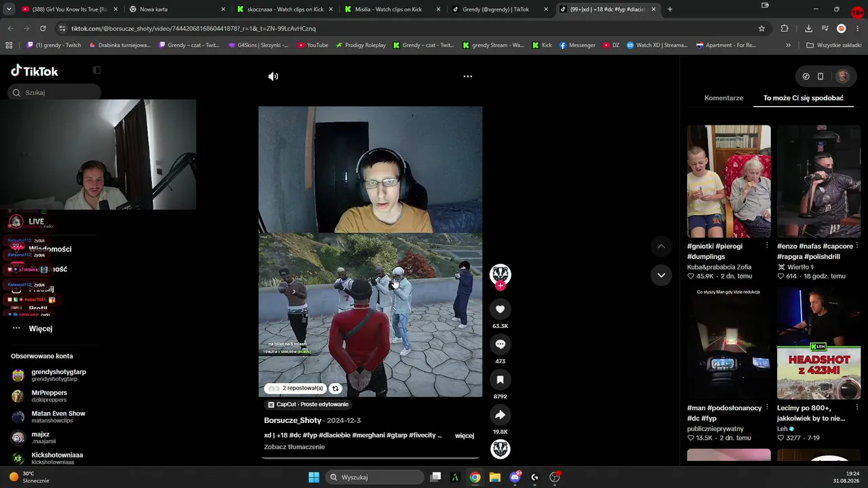Switch to the "Girl You Know Its True" tab

click(x=68, y=9)
